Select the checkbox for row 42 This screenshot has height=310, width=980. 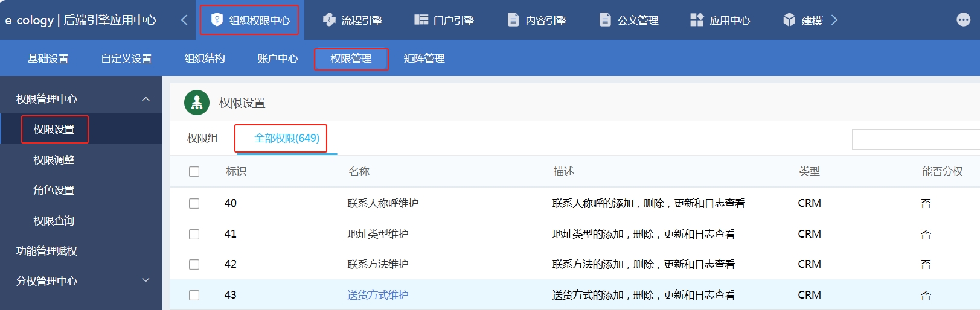[x=194, y=264]
